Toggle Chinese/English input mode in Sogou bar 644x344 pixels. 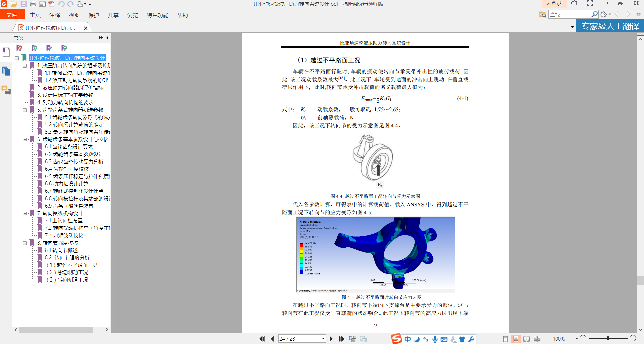tap(408, 339)
